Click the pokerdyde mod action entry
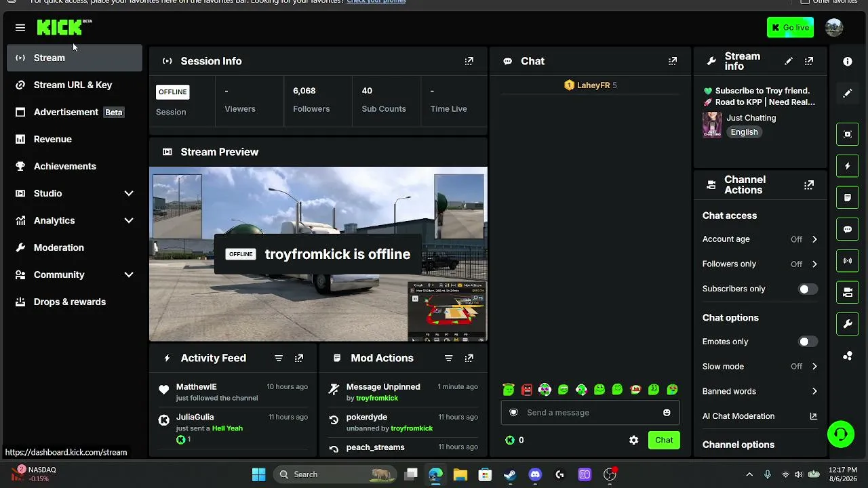Viewport: 868px width, 488px height. pyautogui.click(x=403, y=422)
